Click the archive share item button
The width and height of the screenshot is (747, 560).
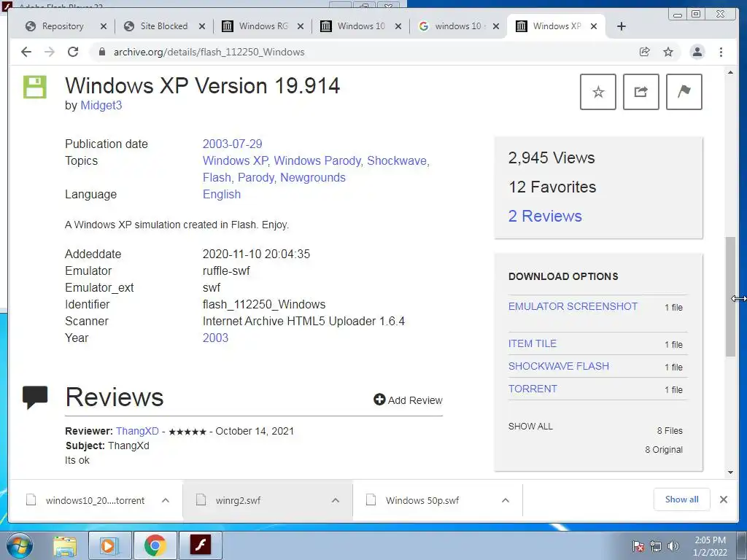click(x=640, y=92)
